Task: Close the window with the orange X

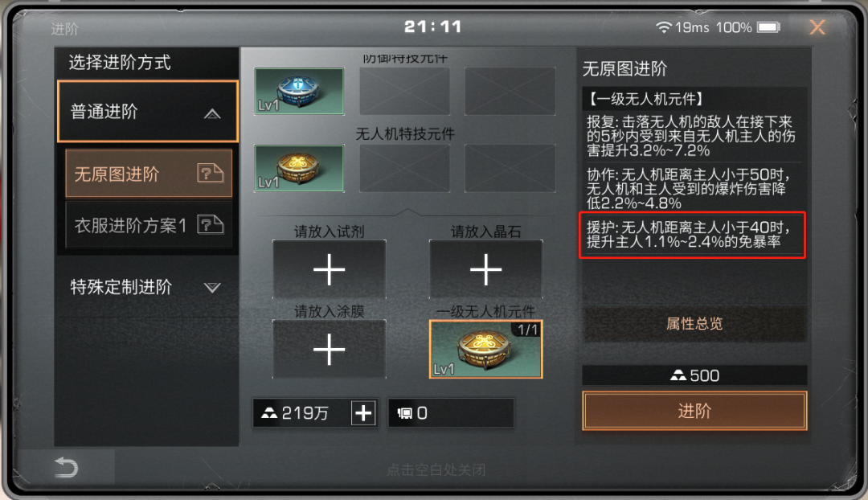Action: [817, 27]
